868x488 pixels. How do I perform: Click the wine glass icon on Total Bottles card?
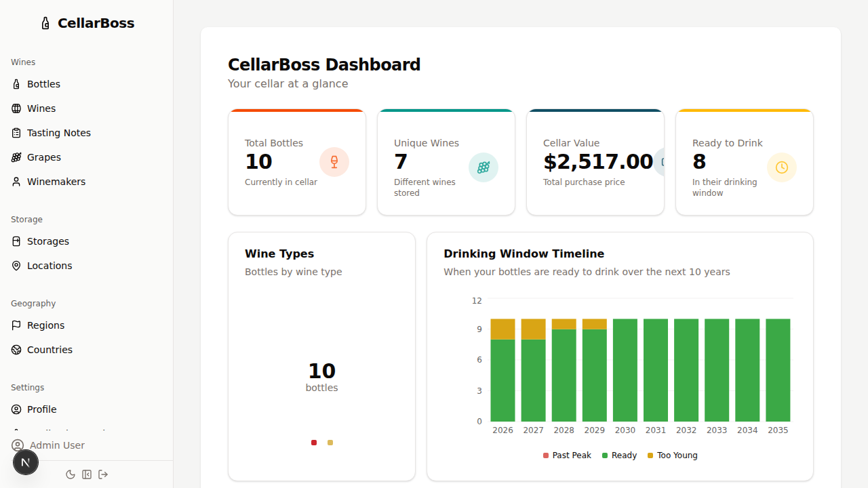334,162
